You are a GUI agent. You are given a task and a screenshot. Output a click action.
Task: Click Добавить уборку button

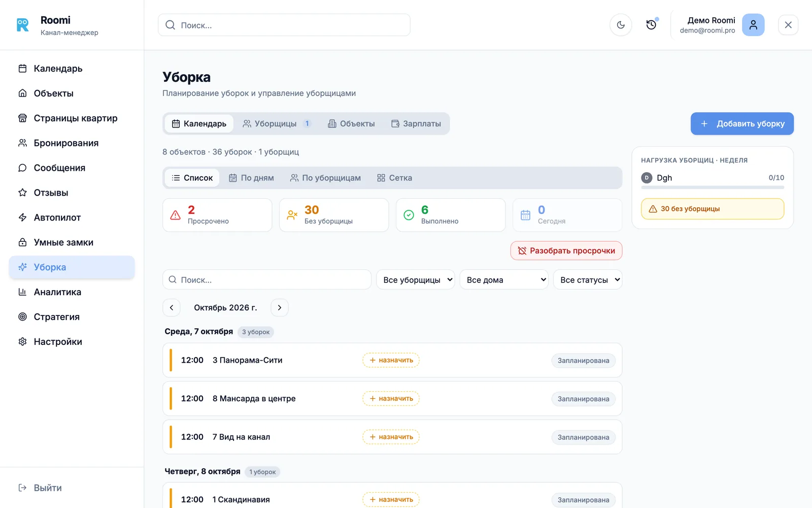click(x=742, y=123)
